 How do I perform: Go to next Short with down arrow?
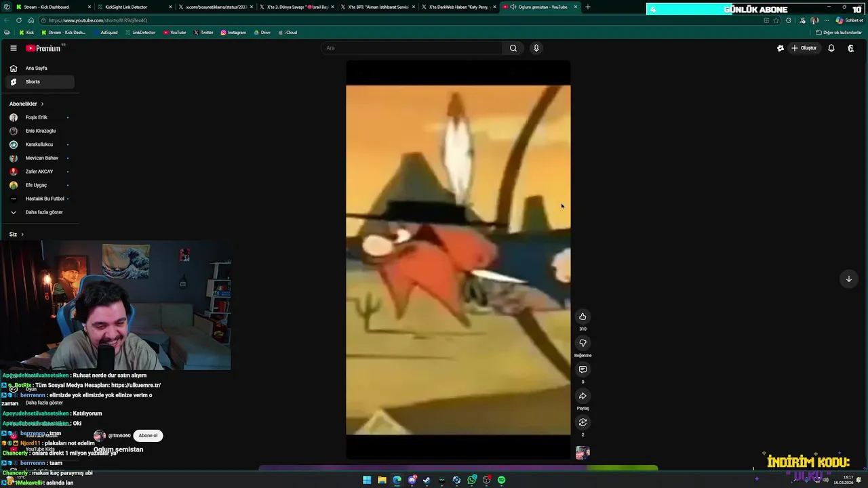(848, 279)
